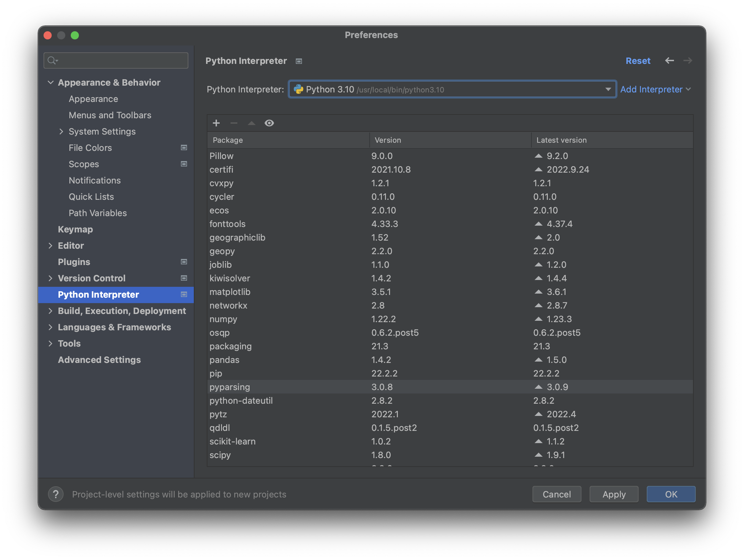Expand the System Settings tree node
Screen dimensions: 744x560
click(x=61, y=132)
